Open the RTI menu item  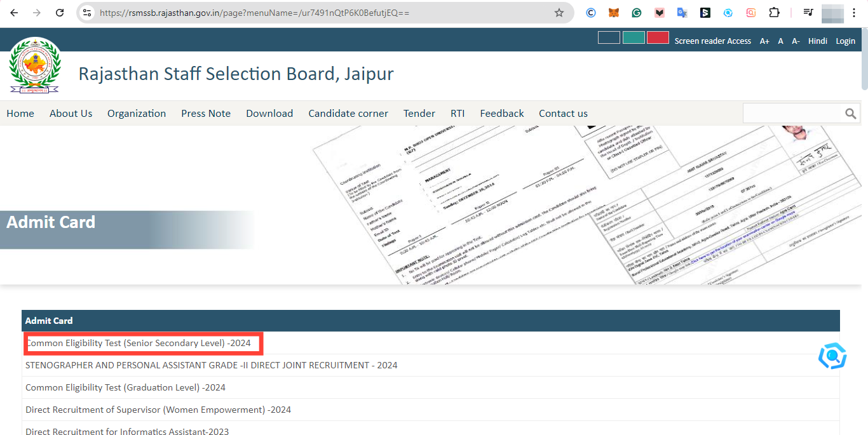click(458, 113)
